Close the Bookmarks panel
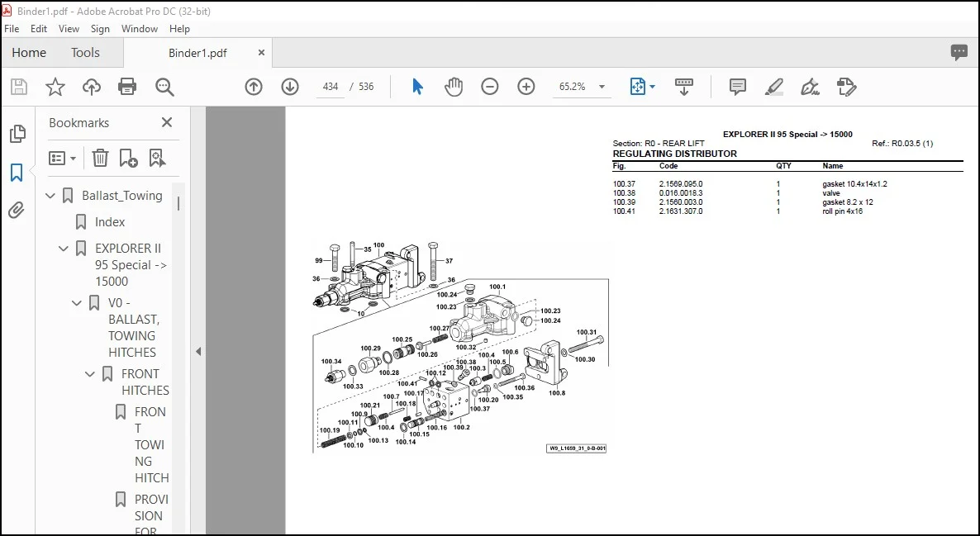The height and width of the screenshot is (536, 980). tap(167, 122)
